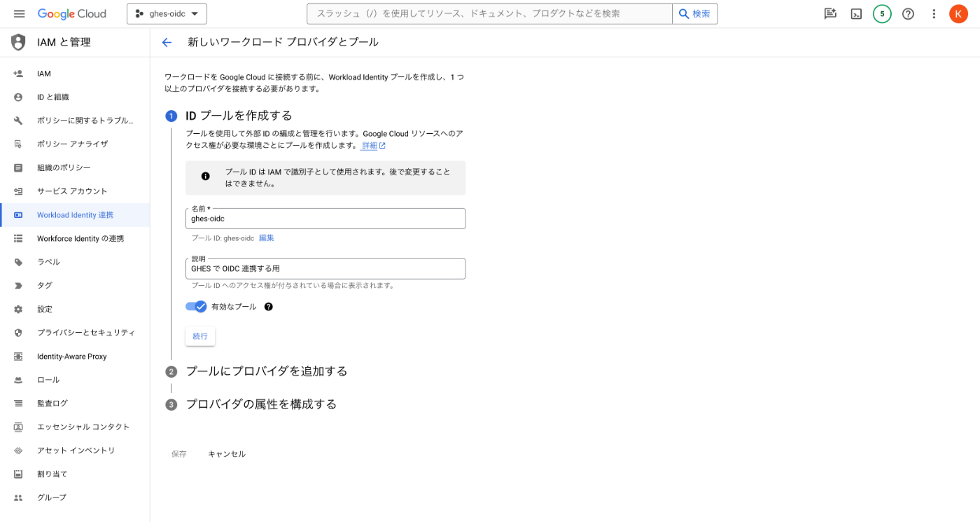Click the ロール hat icon
Image resolution: width=980 pixels, height=522 pixels.
click(18, 380)
